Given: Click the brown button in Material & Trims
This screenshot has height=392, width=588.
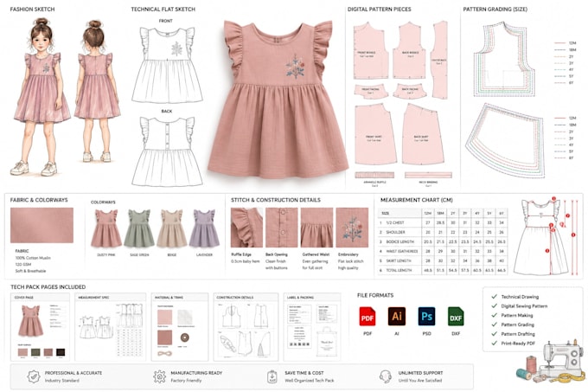Looking at the screenshot, I should pyautogui.click(x=184, y=337).
